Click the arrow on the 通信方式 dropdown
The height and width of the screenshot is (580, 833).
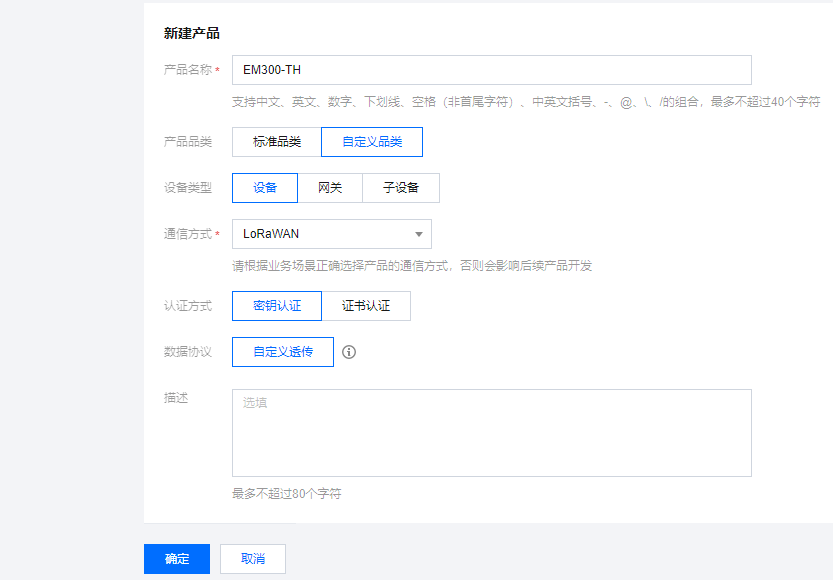tap(419, 235)
